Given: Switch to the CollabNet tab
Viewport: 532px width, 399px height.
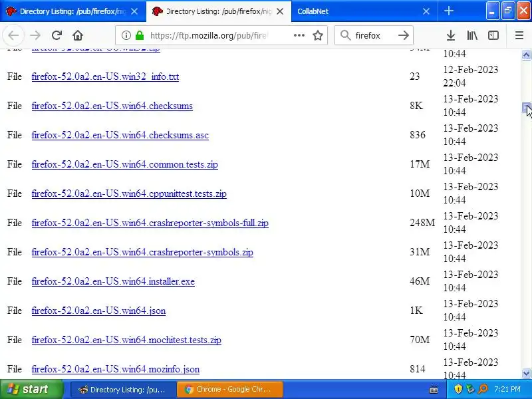Looking at the screenshot, I should click(x=364, y=11).
